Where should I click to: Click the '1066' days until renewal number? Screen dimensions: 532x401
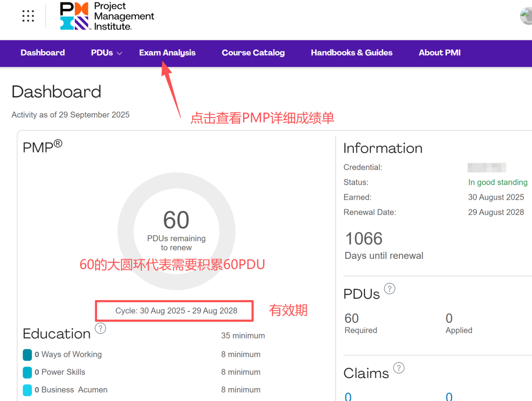coord(364,239)
